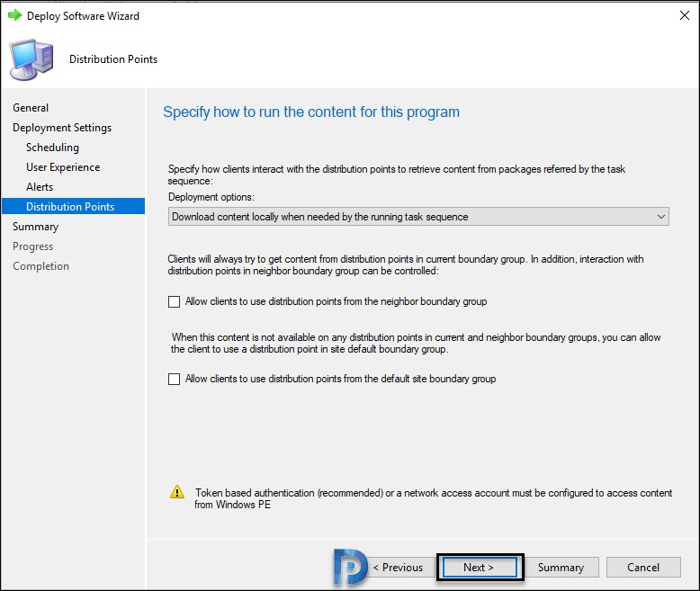Enable neighbor boundary group distribution points checkbox
The height and width of the screenshot is (591, 700).
point(175,301)
